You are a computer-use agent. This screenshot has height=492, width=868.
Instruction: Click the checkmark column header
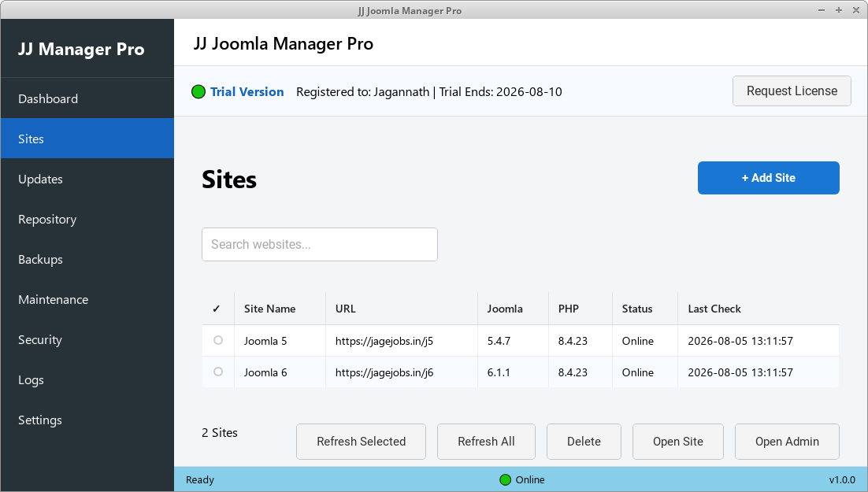coord(217,309)
